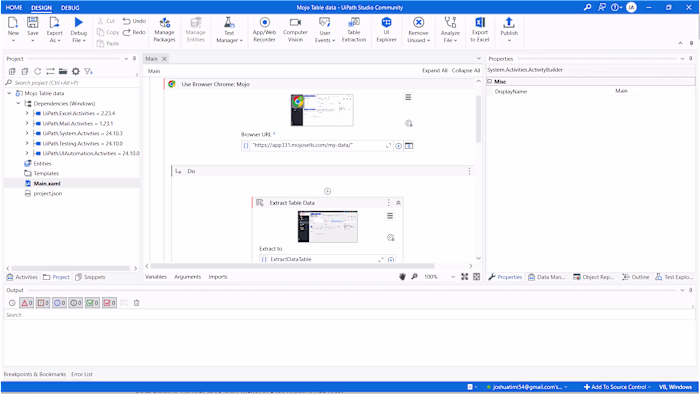Click plus icon to add activity in Do
Viewport: 700px width, 394px height.
tap(327, 191)
